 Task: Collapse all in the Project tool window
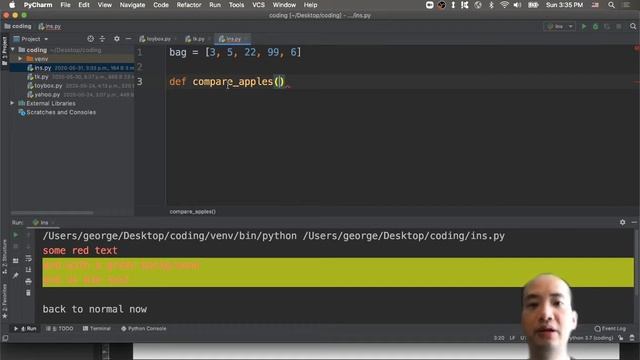tap(102, 39)
